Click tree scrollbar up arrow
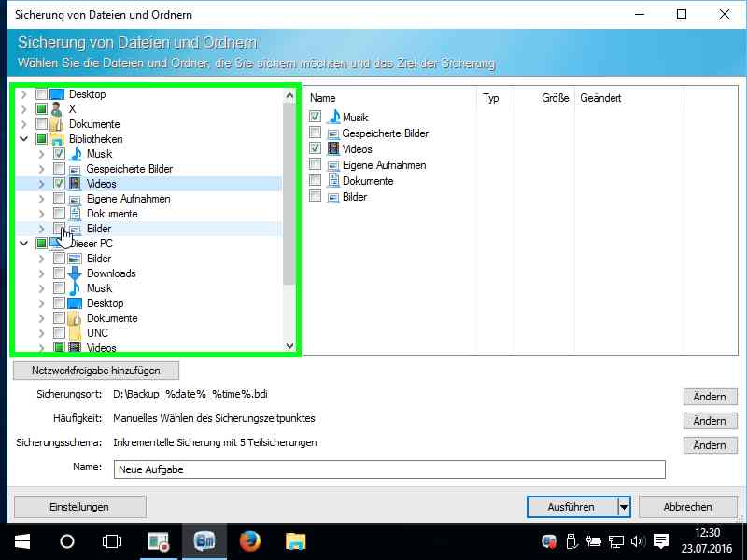The height and width of the screenshot is (560, 747). 289,96
